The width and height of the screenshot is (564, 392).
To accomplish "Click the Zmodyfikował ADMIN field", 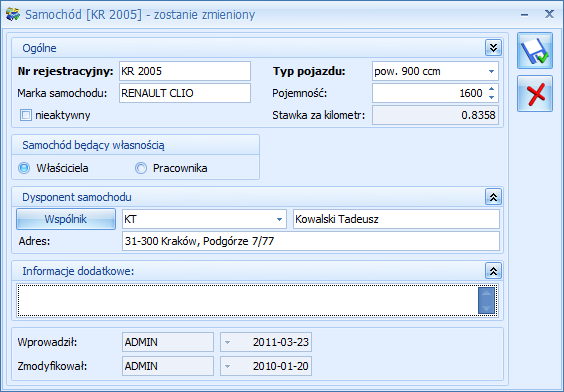I will [x=168, y=366].
